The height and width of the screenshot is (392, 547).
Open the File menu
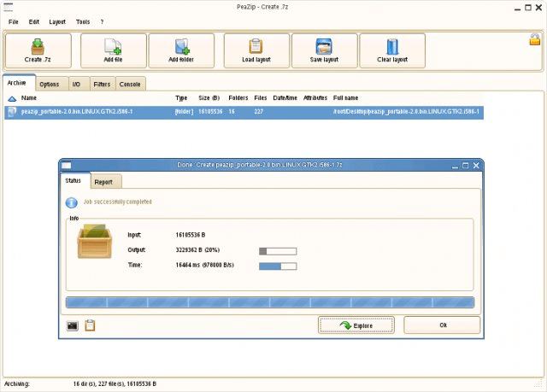(14, 22)
